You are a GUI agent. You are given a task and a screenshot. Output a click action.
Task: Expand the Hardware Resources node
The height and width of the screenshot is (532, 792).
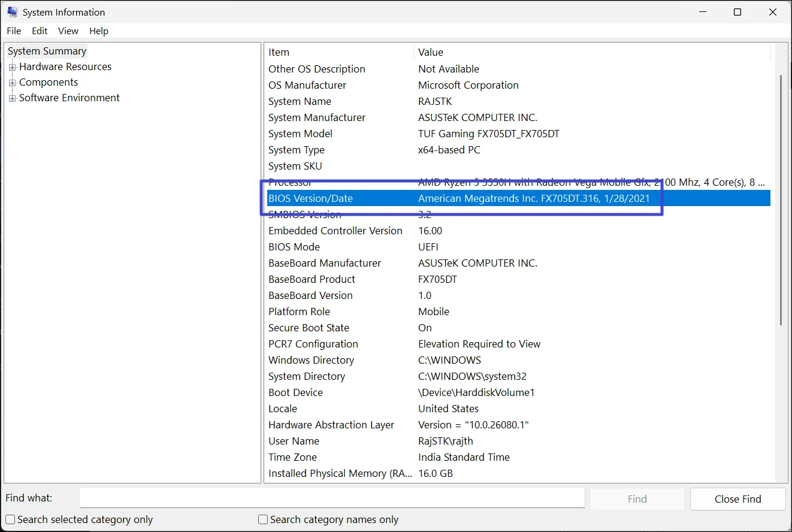click(12, 67)
